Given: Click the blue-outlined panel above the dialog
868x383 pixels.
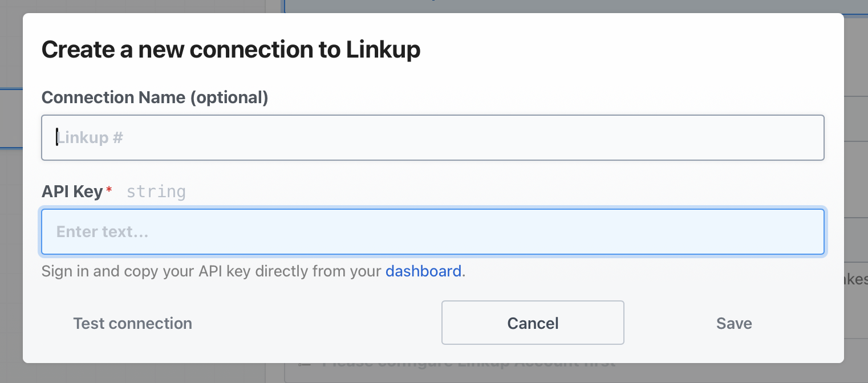Looking at the screenshot, I should pyautogui.click(x=570, y=6).
